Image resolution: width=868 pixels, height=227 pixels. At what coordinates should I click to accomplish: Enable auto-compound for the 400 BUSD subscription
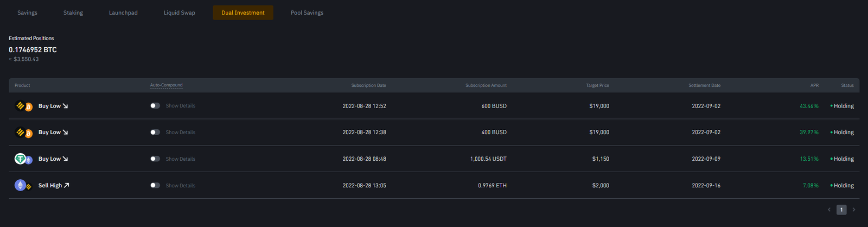pos(155,133)
